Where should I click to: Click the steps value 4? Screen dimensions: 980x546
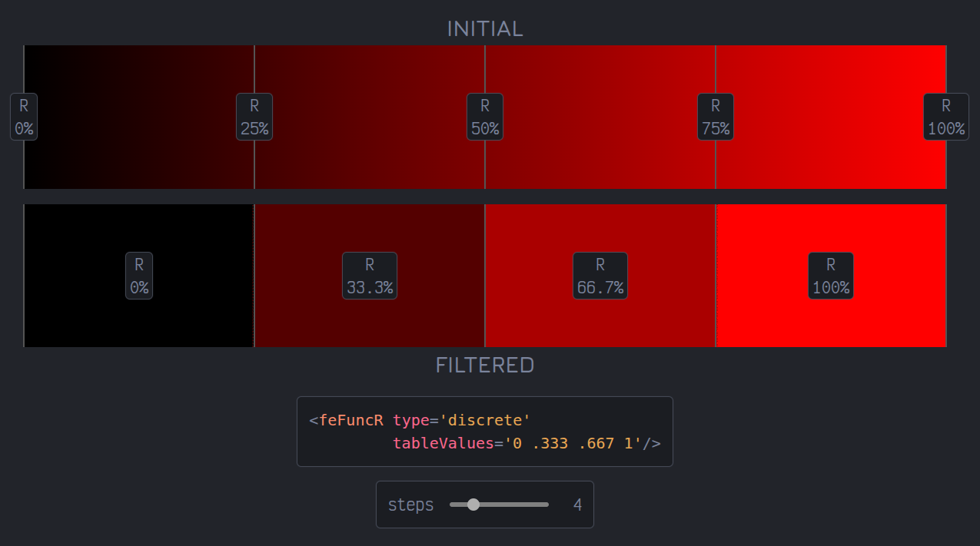[577, 505]
